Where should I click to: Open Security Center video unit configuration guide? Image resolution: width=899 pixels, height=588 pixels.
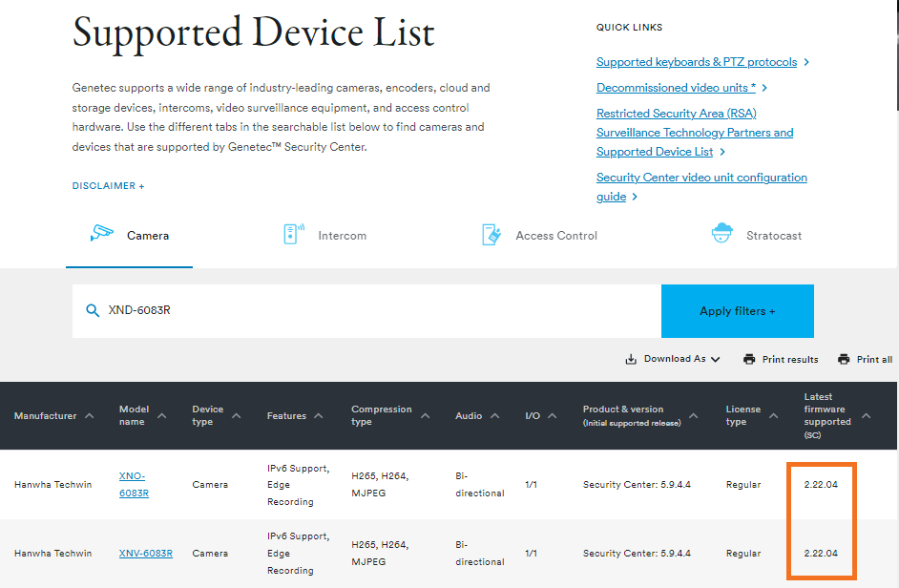click(701, 187)
